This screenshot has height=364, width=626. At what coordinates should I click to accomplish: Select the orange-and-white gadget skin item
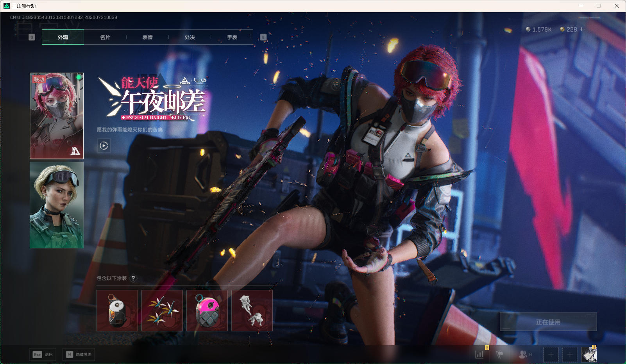coord(117,310)
